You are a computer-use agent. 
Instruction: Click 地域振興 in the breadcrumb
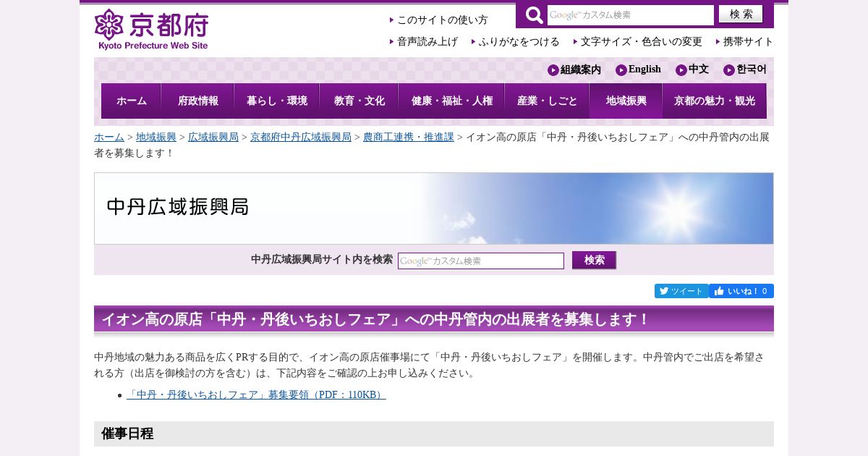156,137
